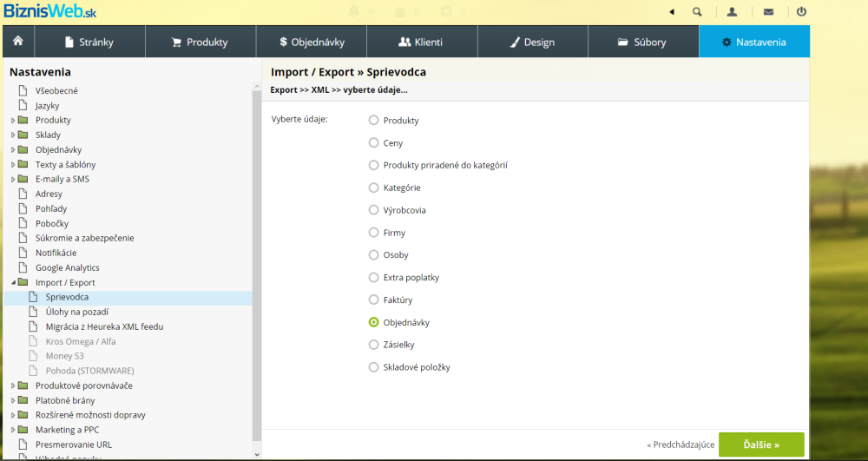Expand the Marketing a PPC folder
This screenshot has width=868, height=461.
[x=13, y=430]
